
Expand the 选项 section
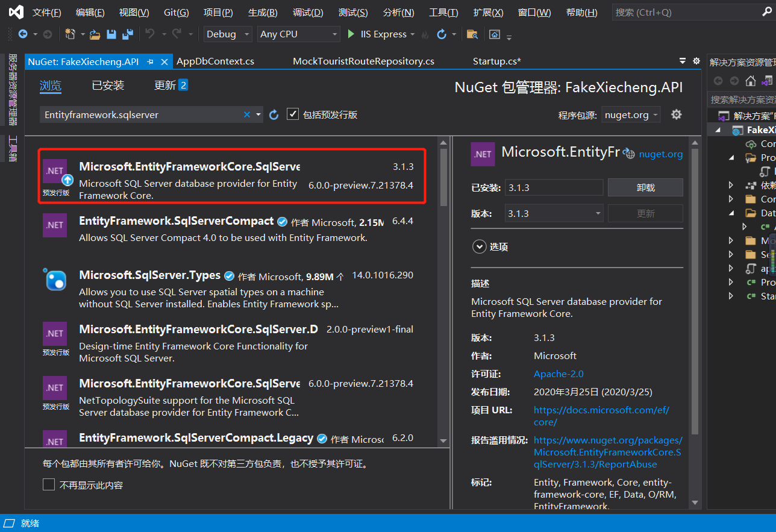click(480, 246)
